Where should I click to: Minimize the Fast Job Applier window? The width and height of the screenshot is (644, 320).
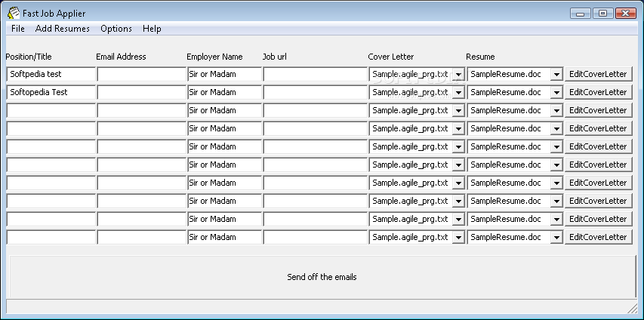[x=581, y=14]
